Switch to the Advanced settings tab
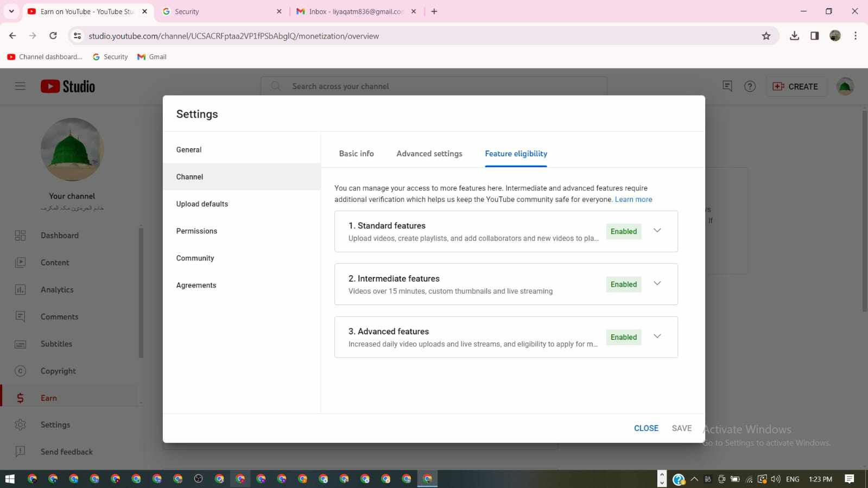This screenshot has width=868, height=488. 429,154
